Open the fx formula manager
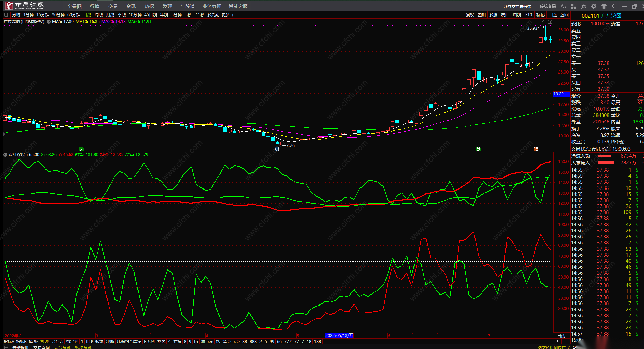The height and width of the screenshot is (349, 644). pyautogui.click(x=584, y=6)
